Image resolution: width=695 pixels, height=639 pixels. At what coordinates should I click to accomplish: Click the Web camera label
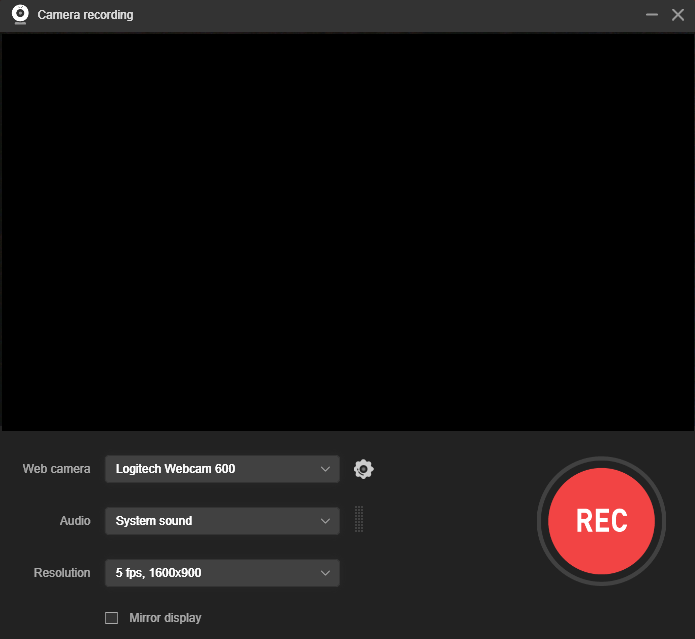pos(56,469)
